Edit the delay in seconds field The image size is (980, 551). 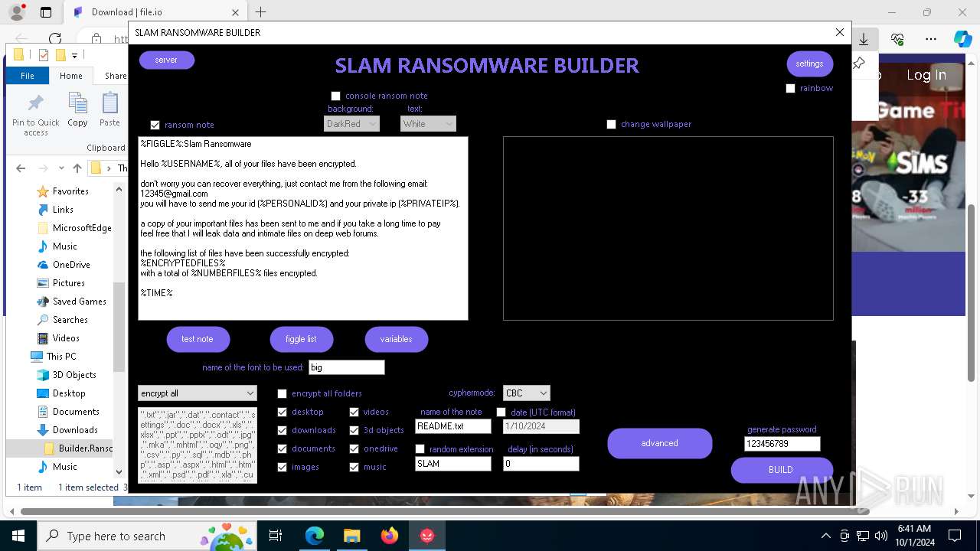[541, 464]
